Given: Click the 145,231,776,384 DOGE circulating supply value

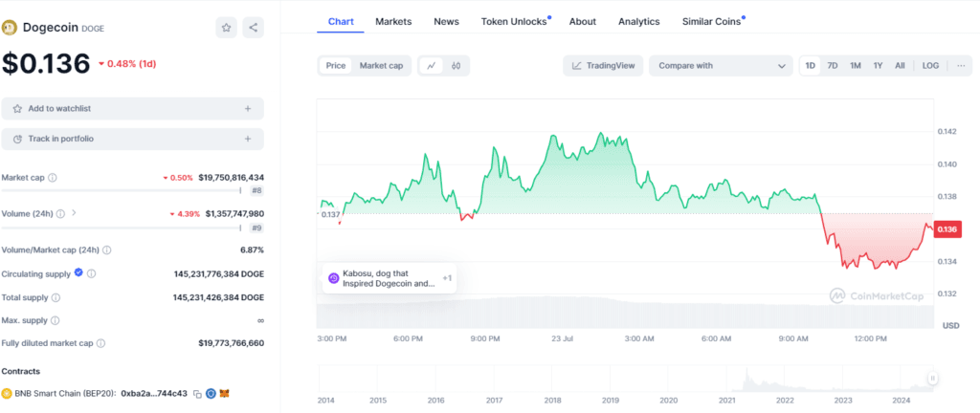Looking at the screenshot, I should (219, 273).
